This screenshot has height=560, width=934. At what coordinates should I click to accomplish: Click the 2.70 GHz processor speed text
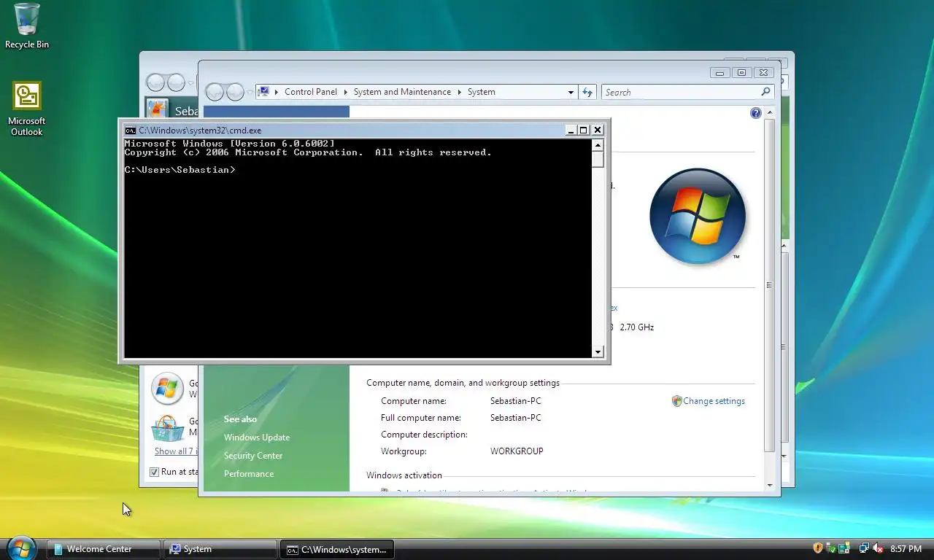tap(637, 327)
